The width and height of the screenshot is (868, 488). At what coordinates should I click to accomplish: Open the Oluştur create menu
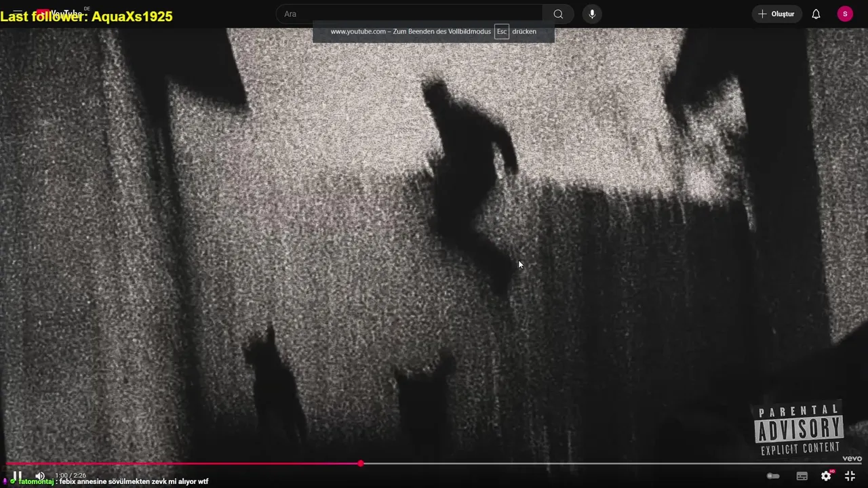click(x=777, y=14)
